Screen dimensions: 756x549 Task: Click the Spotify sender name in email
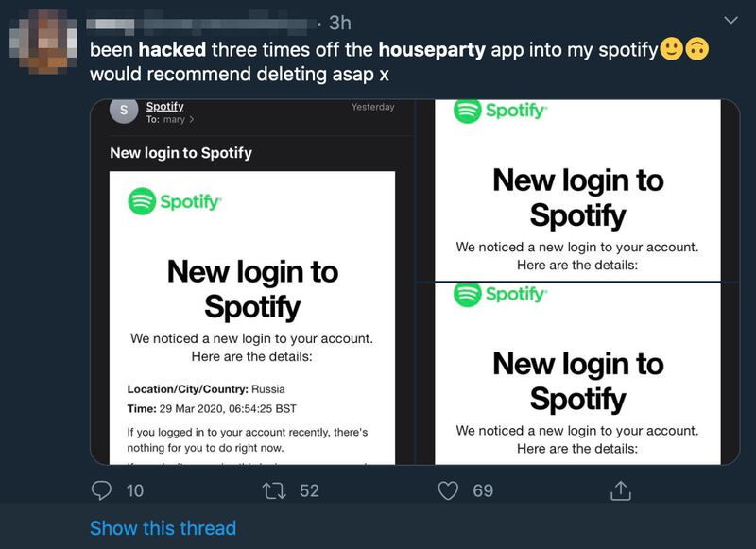point(164,106)
